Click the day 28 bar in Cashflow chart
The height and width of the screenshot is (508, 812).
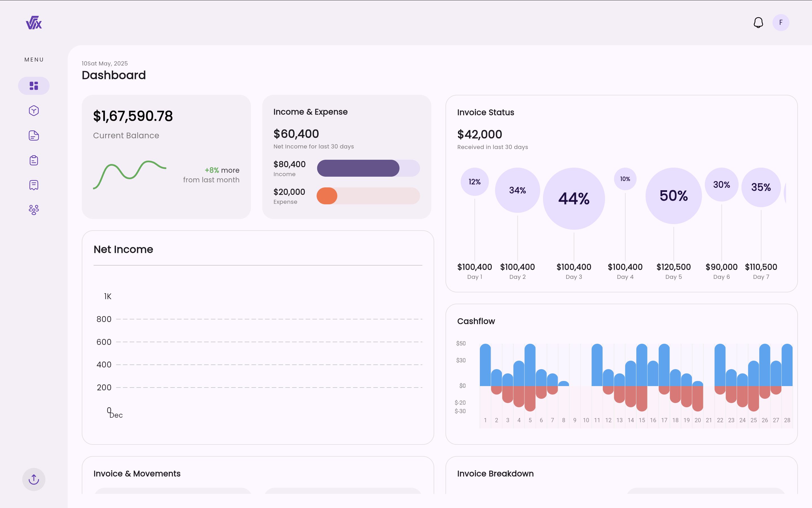coord(787,365)
